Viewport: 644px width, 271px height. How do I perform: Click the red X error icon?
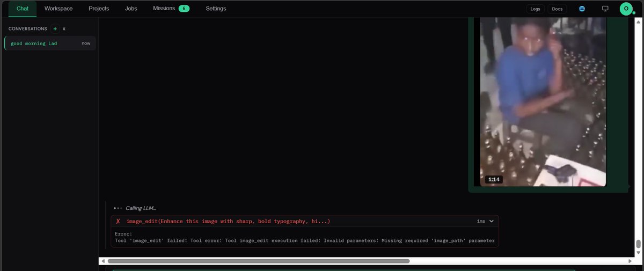coord(118,221)
